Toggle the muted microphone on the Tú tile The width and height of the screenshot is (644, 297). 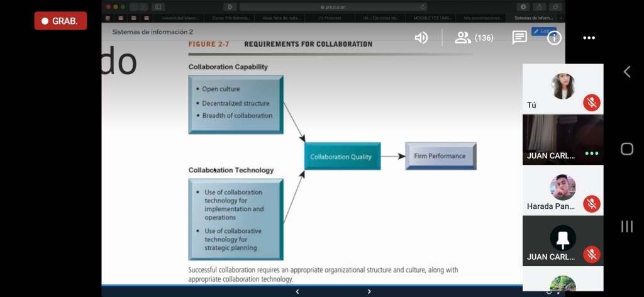(592, 103)
